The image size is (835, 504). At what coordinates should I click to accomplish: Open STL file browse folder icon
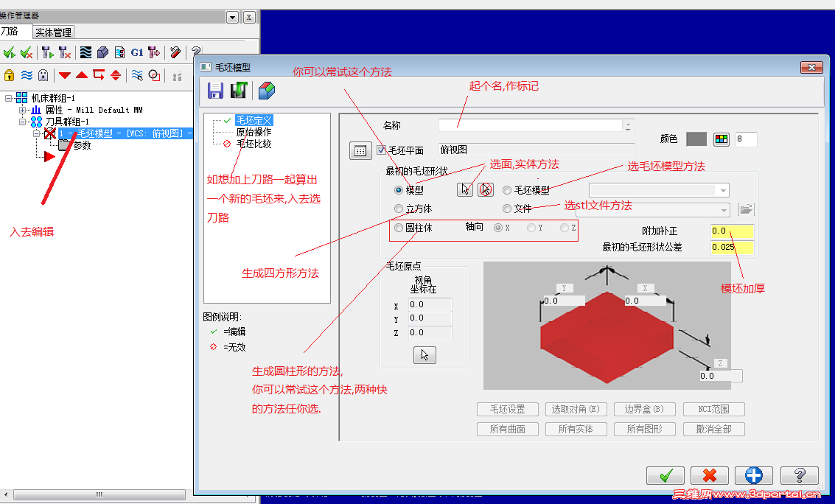coord(746,209)
